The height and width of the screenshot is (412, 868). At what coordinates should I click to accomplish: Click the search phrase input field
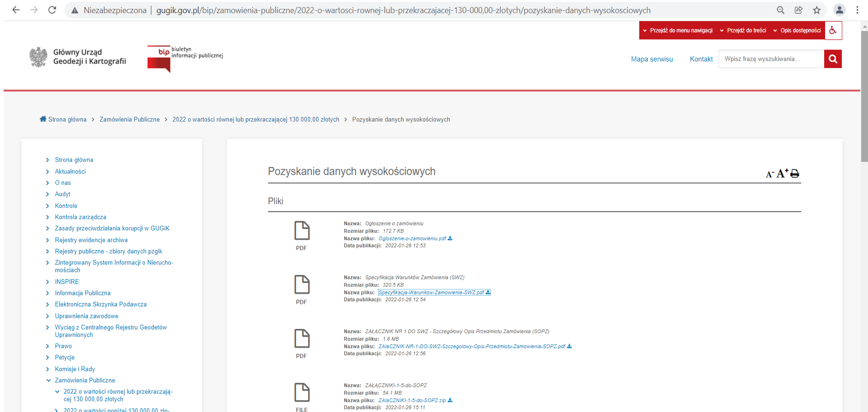771,59
